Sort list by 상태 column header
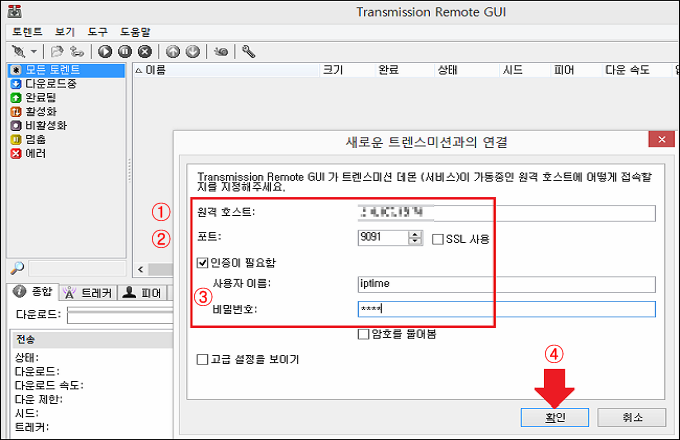 click(467, 70)
